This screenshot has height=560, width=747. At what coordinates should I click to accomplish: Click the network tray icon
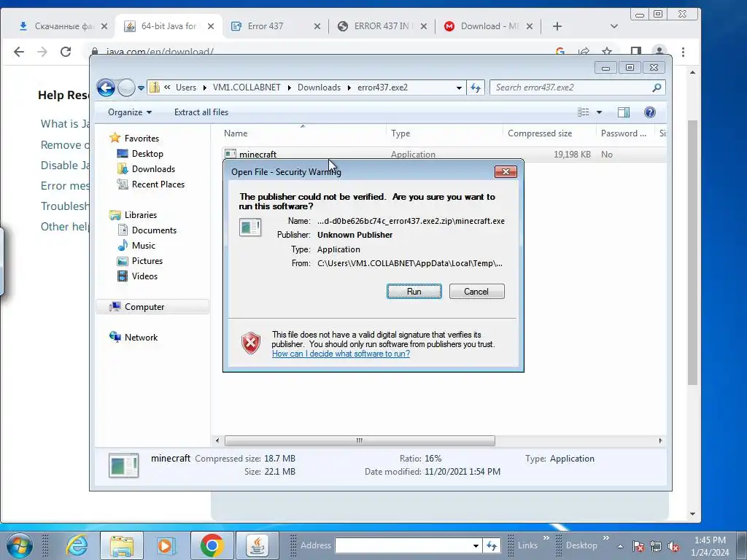click(x=656, y=547)
